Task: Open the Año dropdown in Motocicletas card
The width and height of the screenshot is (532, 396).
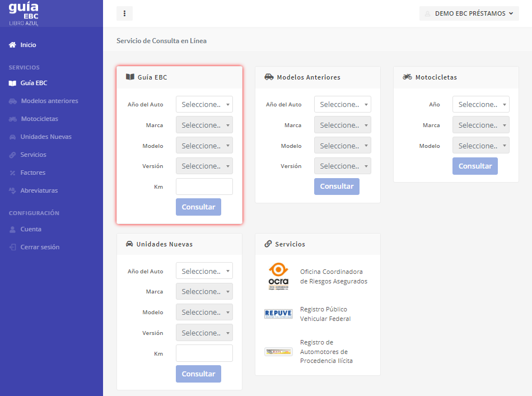Action: (481, 104)
